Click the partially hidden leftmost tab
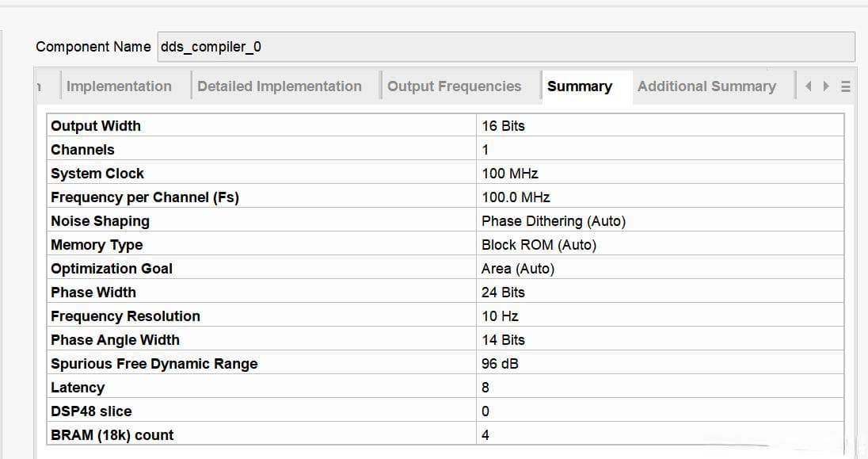868x459 pixels. click(x=40, y=86)
